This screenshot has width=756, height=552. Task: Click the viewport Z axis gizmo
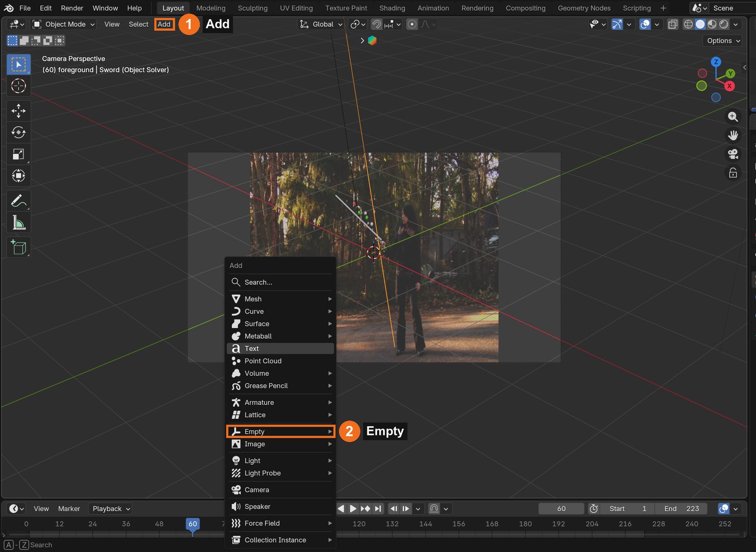(716, 62)
